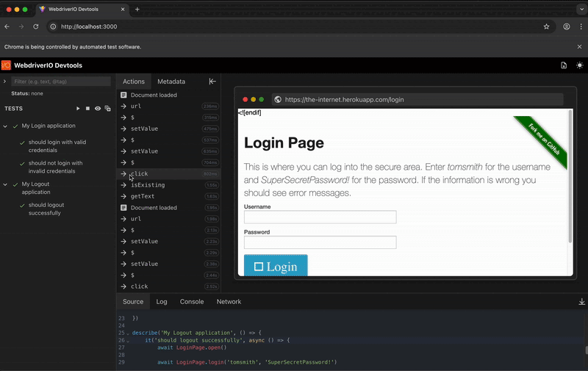Click the Chrome profile avatar icon
This screenshot has width=588, height=371.
click(567, 26)
